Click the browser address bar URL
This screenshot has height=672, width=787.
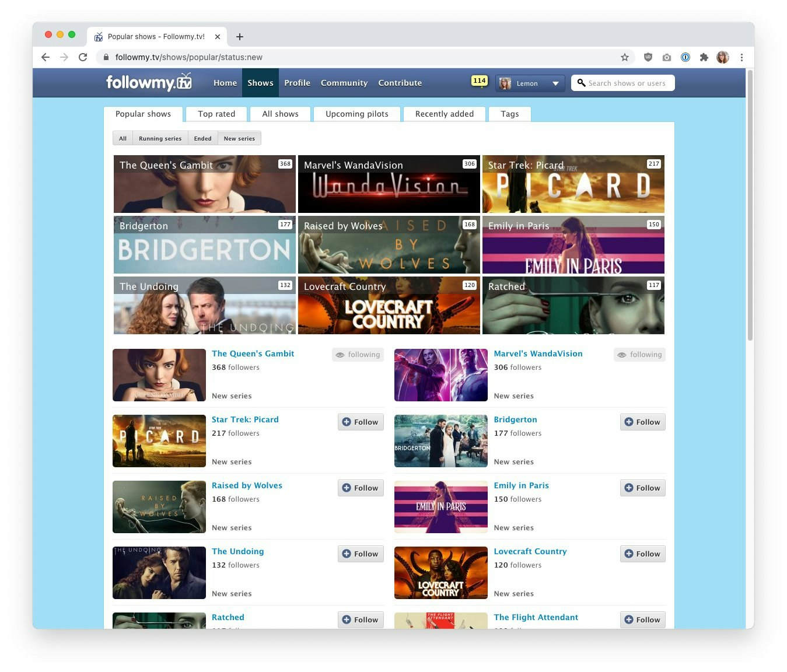click(x=188, y=57)
